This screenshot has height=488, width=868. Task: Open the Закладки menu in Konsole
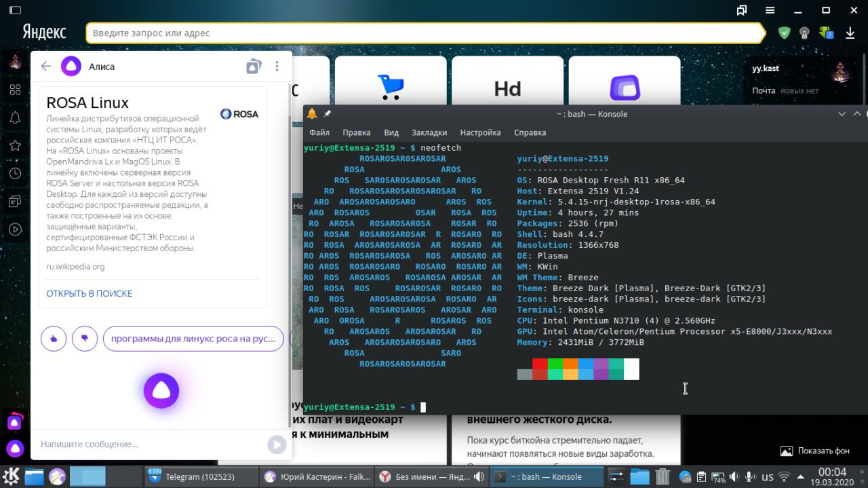429,132
